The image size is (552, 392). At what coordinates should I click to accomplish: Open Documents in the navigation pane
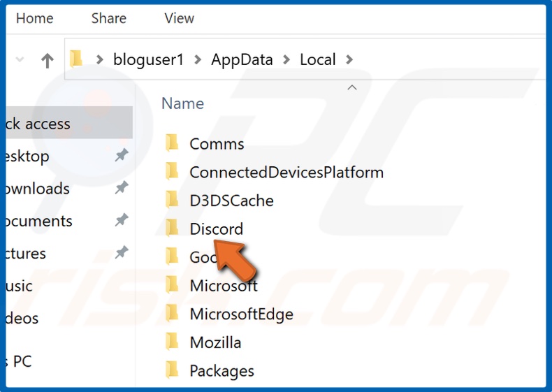pos(39,222)
